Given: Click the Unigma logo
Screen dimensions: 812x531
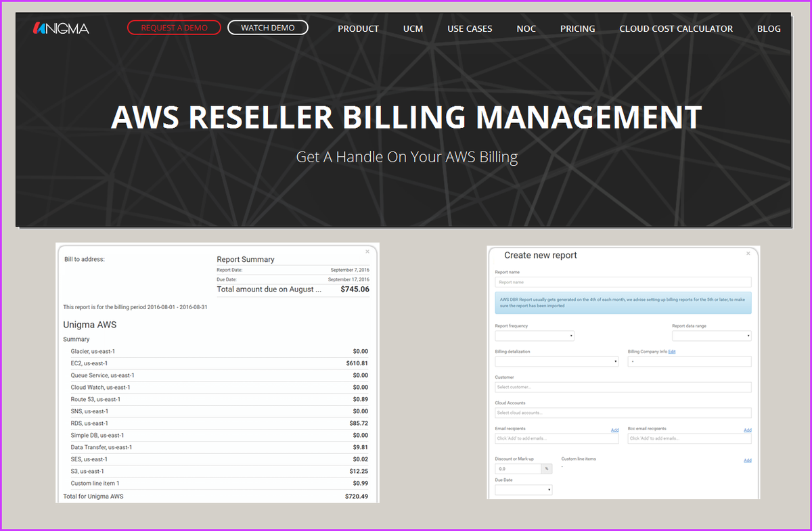Looking at the screenshot, I should tap(61, 28).
